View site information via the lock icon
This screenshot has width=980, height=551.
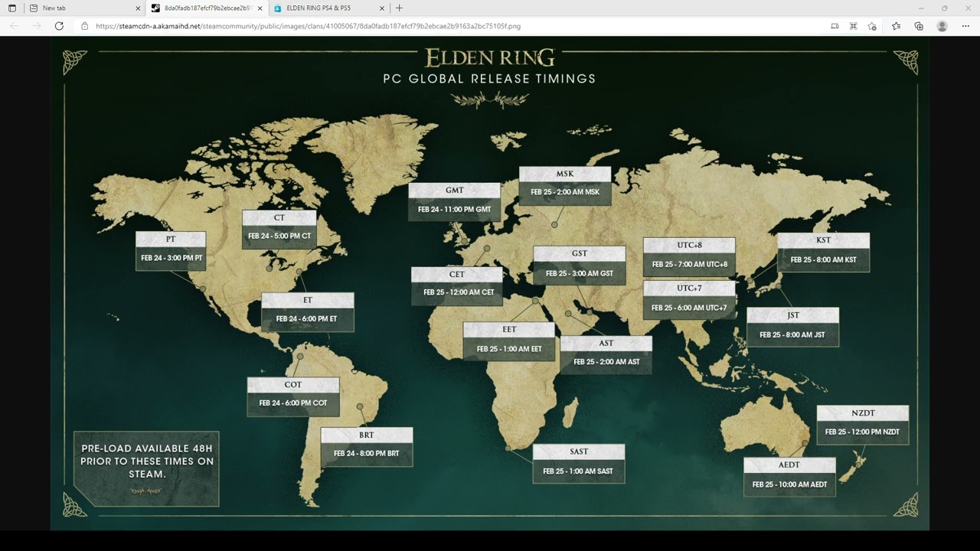point(85,26)
